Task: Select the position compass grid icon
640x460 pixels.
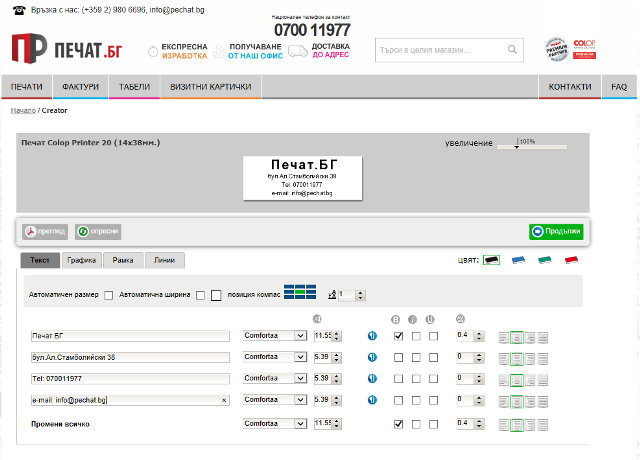Action: pyautogui.click(x=300, y=292)
